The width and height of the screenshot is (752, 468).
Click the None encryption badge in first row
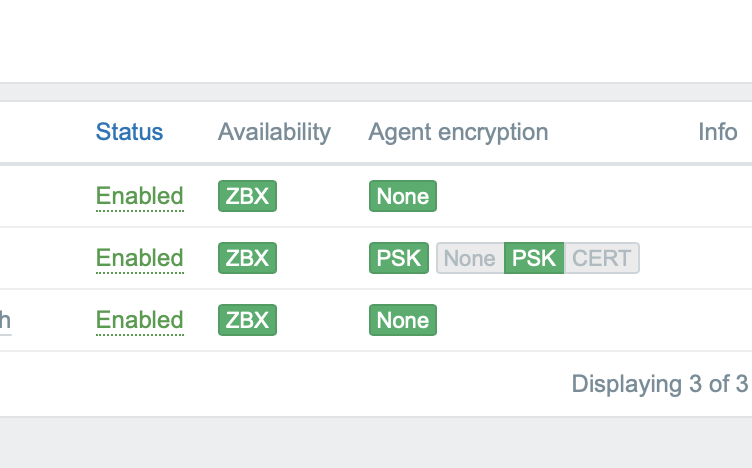[x=402, y=196]
